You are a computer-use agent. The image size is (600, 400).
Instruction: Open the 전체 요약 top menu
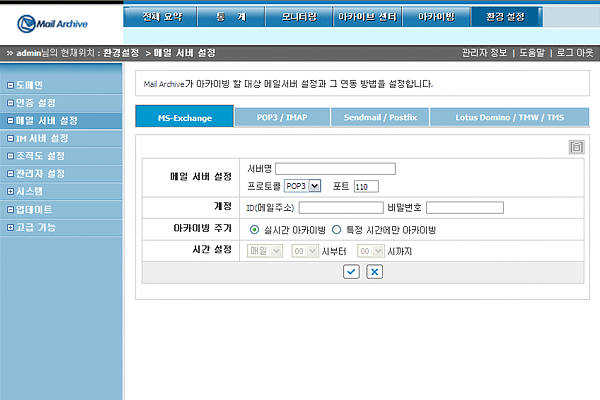[x=160, y=16]
